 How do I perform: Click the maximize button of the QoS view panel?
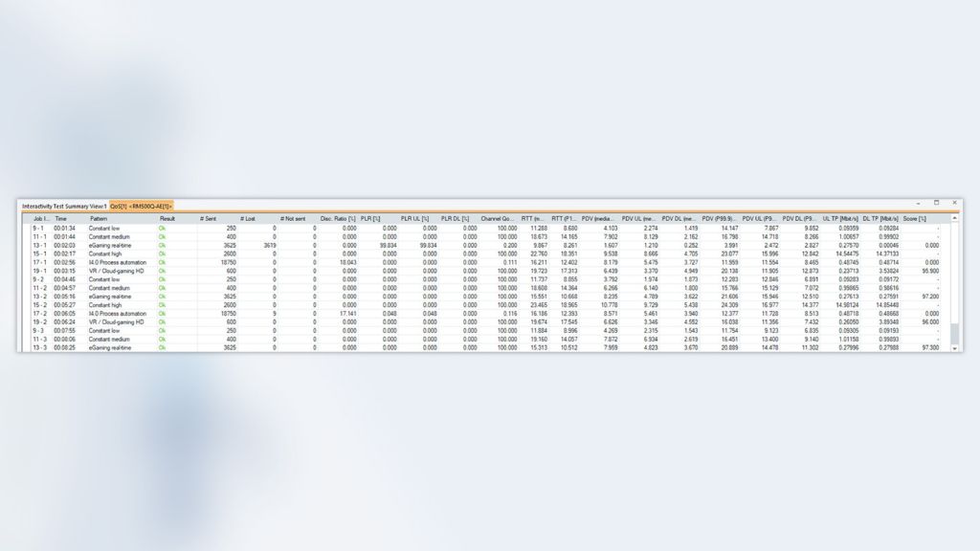(x=937, y=202)
